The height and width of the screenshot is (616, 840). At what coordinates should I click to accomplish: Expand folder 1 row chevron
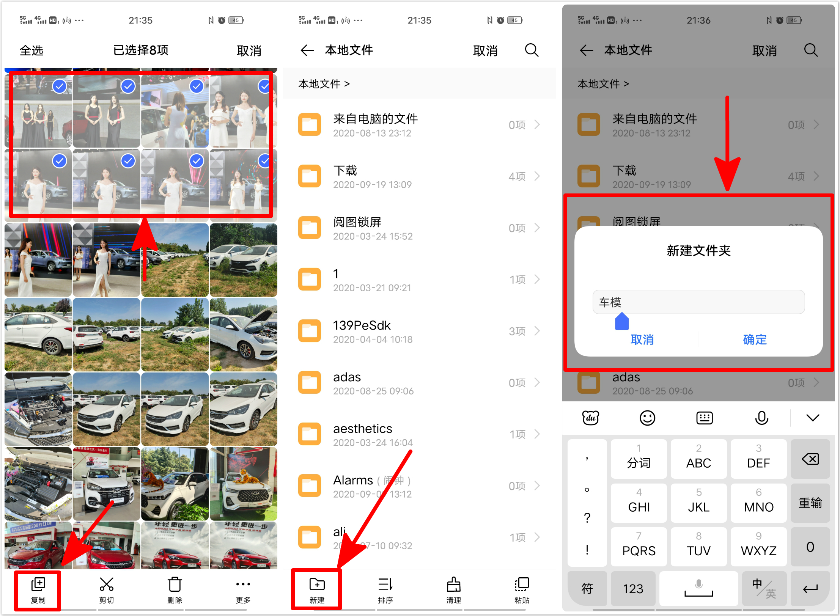(x=537, y=279)
